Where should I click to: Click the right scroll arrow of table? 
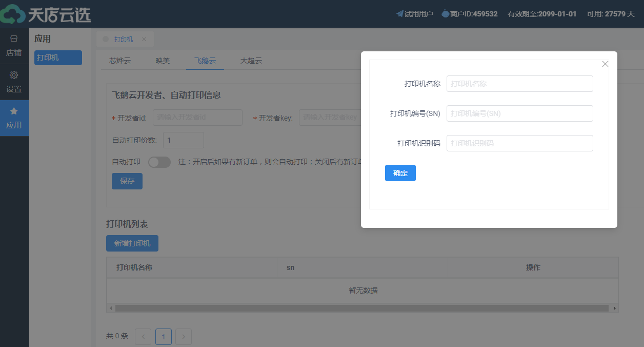tap(615, 308)
